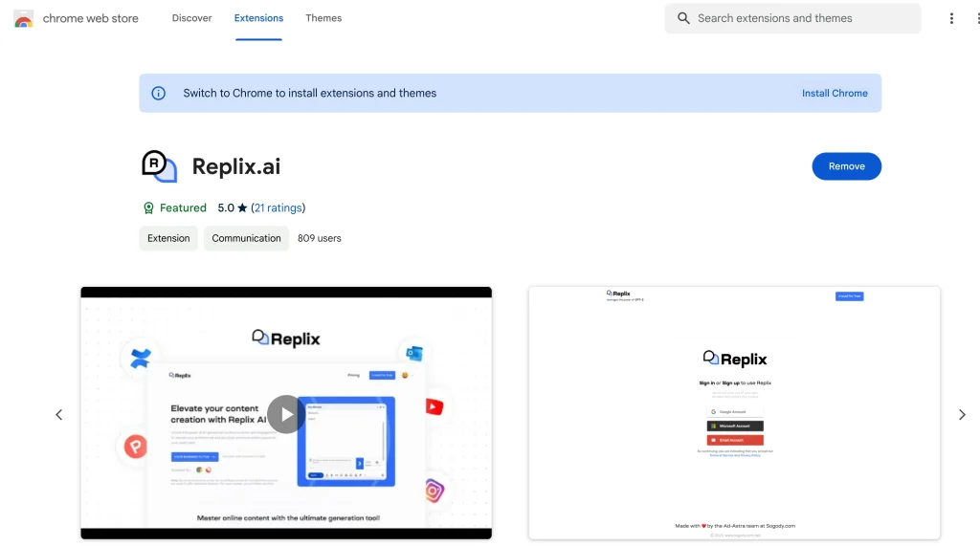Click the Featured badge icon
980x546 pixels.
coord(148,208)
